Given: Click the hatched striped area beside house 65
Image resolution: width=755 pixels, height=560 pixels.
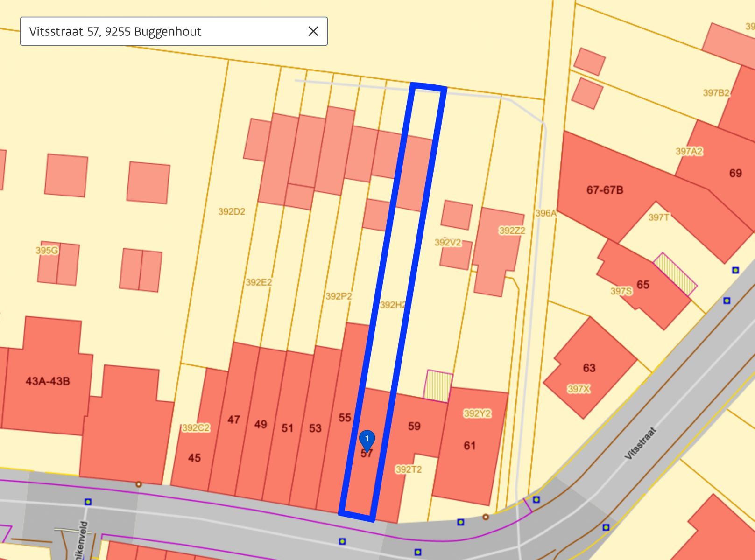Looking at the screenshot, I should pos(675,274).
